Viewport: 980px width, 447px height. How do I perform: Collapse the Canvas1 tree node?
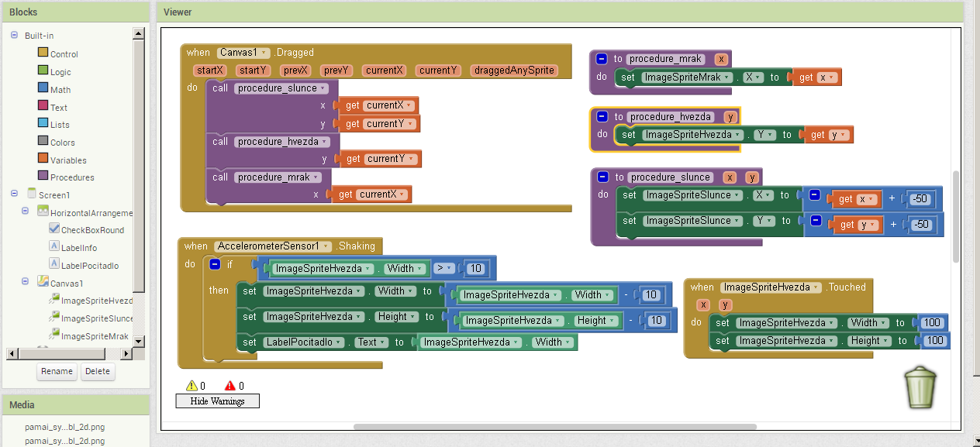click(26, 282)
